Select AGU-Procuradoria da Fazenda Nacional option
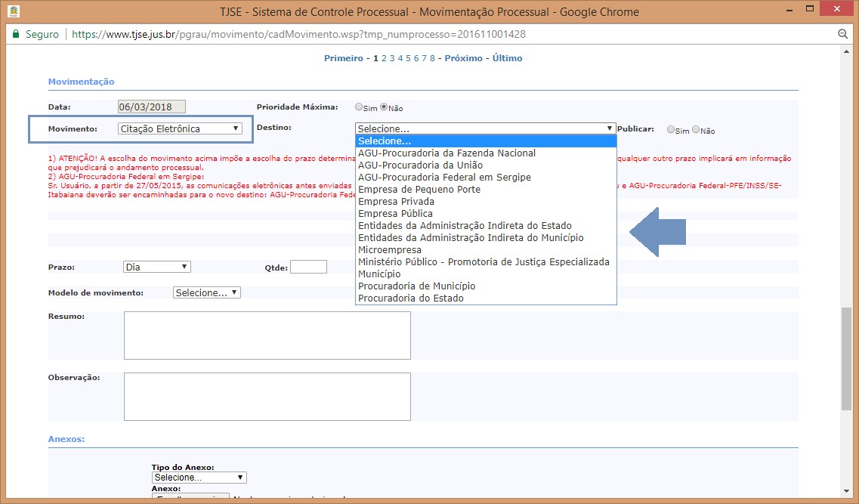 click(446, 153)
